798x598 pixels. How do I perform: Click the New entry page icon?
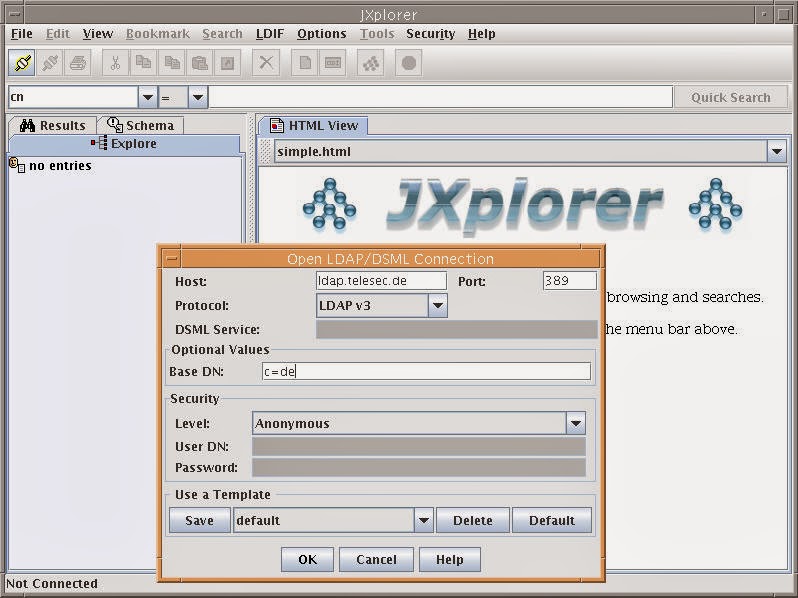click(305, 63)
